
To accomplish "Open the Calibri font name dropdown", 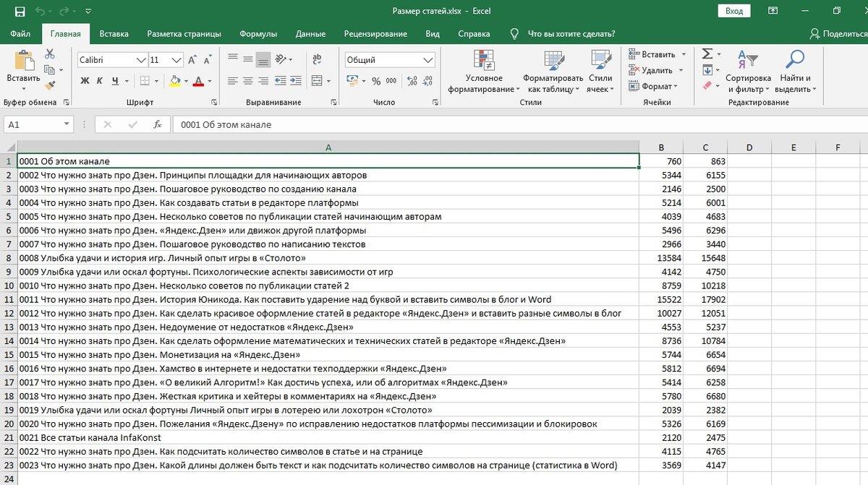I will click(x=141, y=60).
